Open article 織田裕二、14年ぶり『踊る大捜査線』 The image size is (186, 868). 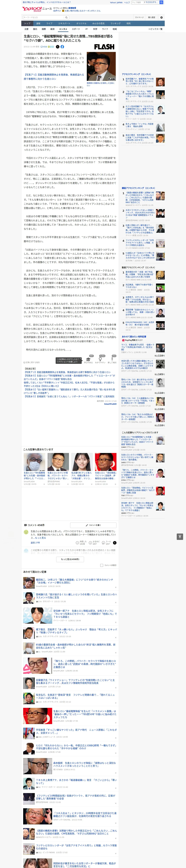[74, 581]
